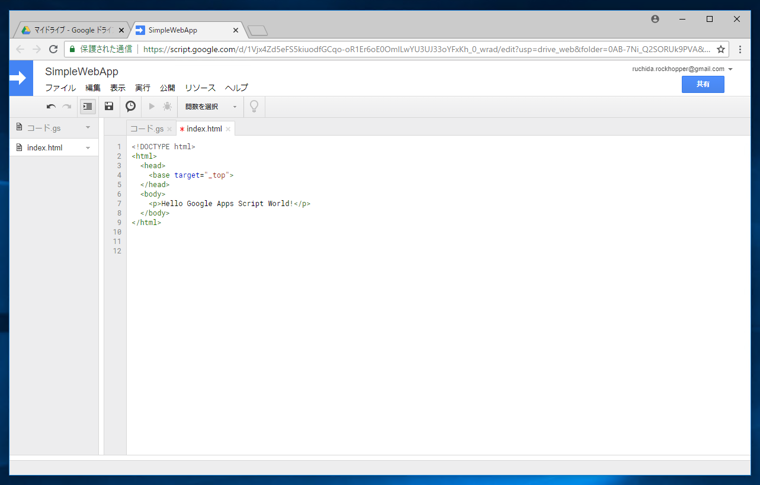
Task: Open the account email dropdown
Action: [682, 69]
